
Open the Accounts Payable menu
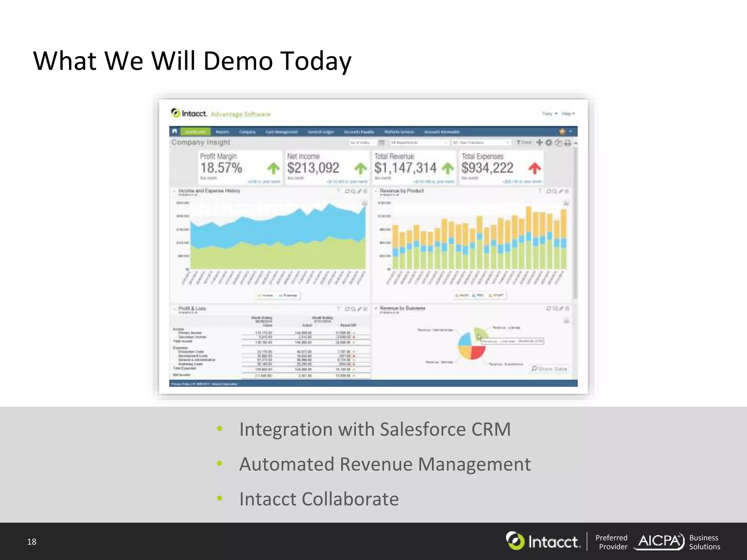[359, 132]
